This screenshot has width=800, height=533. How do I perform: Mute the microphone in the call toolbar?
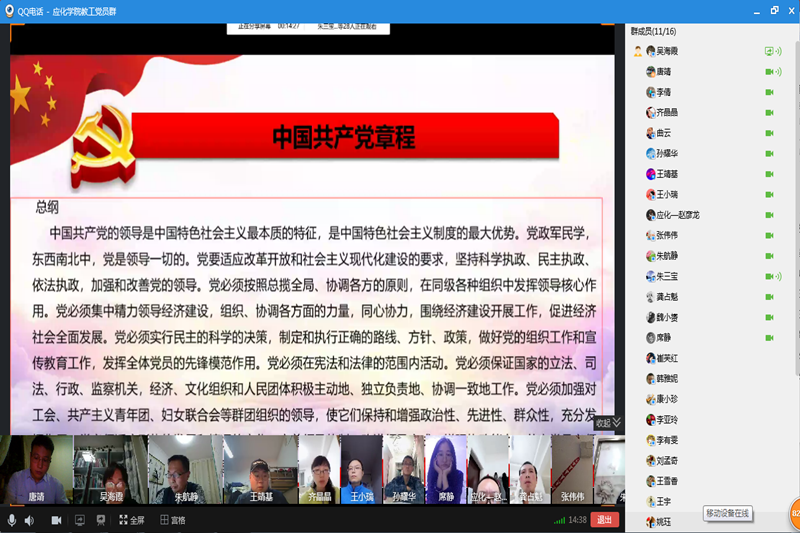[x=12, y=520]
